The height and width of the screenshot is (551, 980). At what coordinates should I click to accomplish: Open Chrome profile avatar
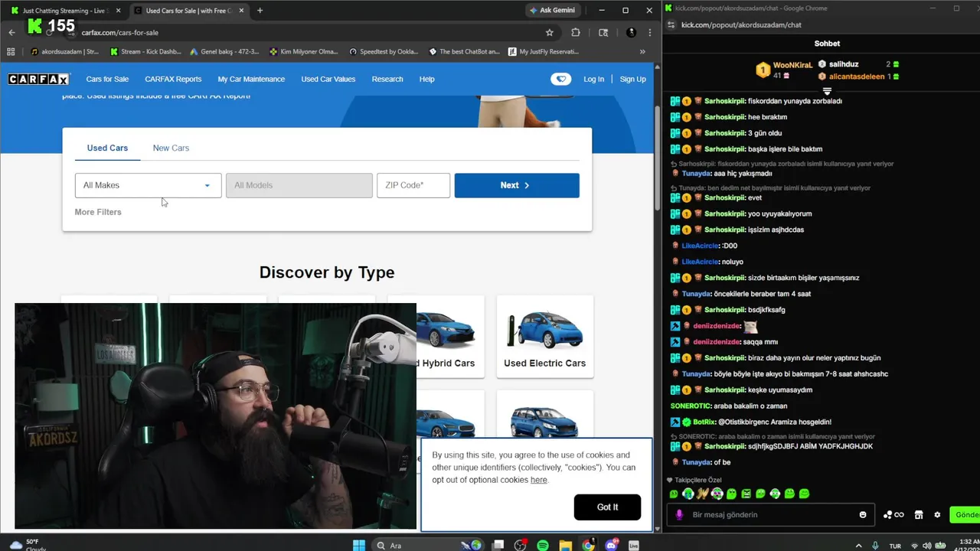click(x=631, y=33)
